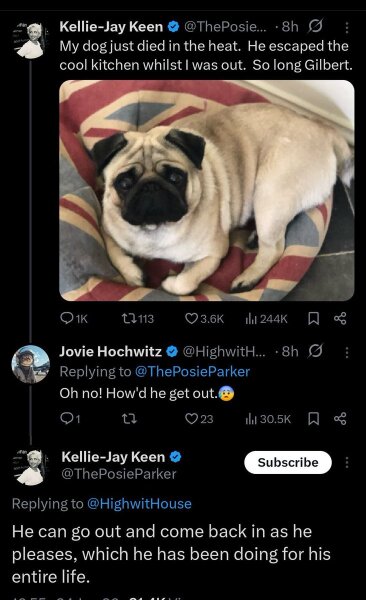This screenshot has width=366, height=600.
Task: Open more options on first Kellie-Jay post
Action: pos(346,28)
